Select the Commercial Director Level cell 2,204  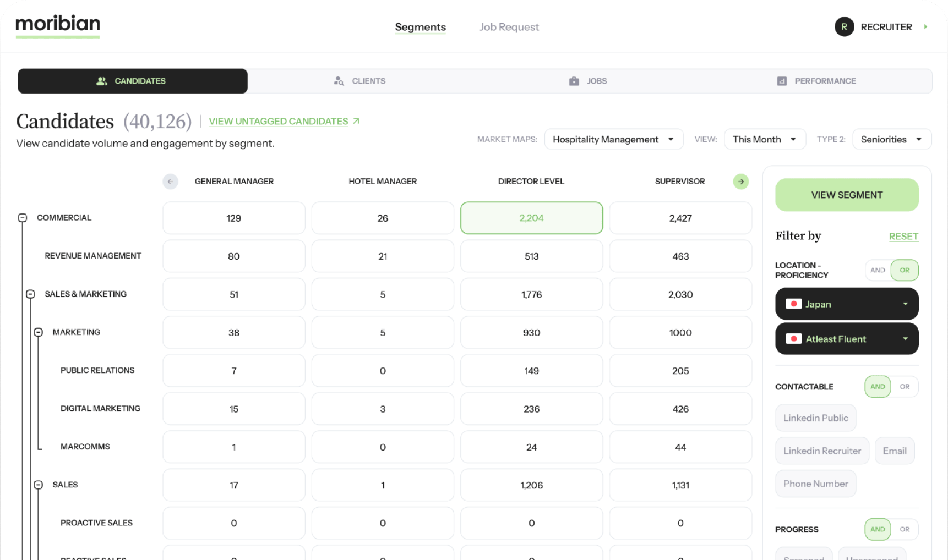click(531, 218)
